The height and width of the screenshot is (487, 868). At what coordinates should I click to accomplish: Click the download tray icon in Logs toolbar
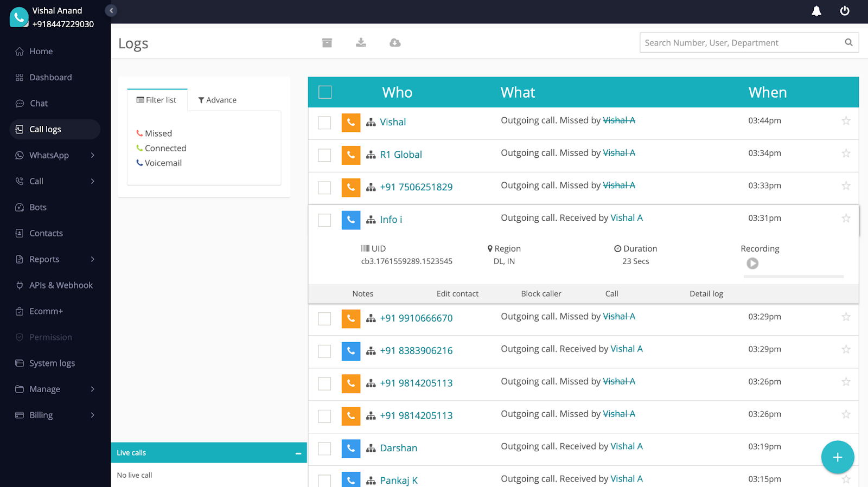[361, 43]
